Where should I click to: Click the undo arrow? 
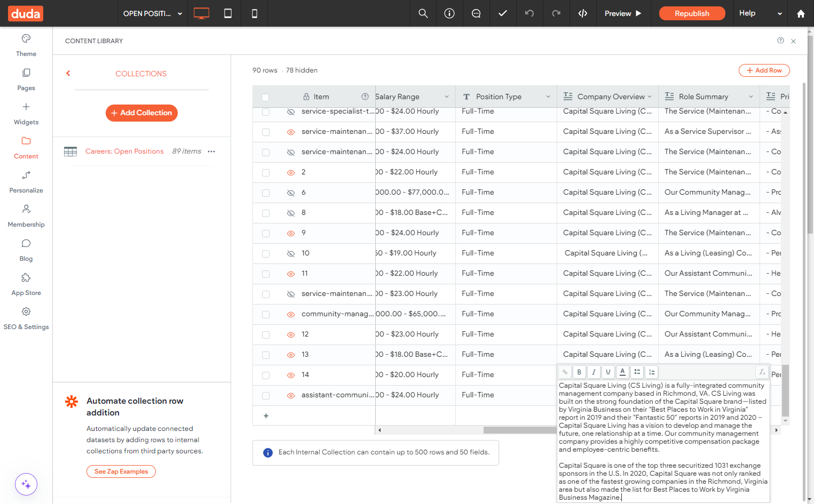530,13
